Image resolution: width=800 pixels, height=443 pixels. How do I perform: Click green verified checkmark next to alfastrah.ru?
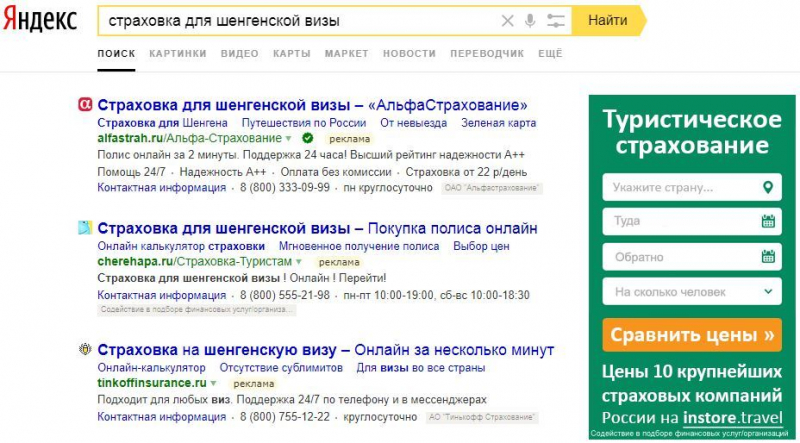pyautogui.click(x=307, y=138)
